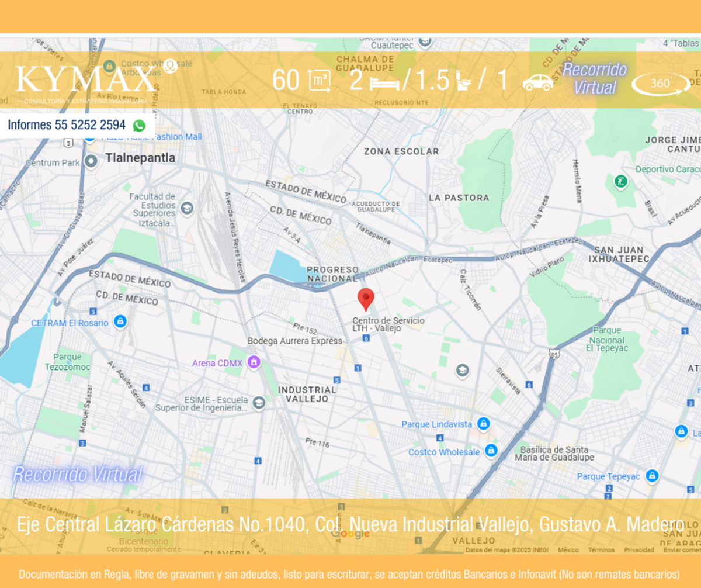Open bottom-left Recorrido Virtual link
Image resolution: width=701 pixels, height=588 pixels.
coord(78,474)
